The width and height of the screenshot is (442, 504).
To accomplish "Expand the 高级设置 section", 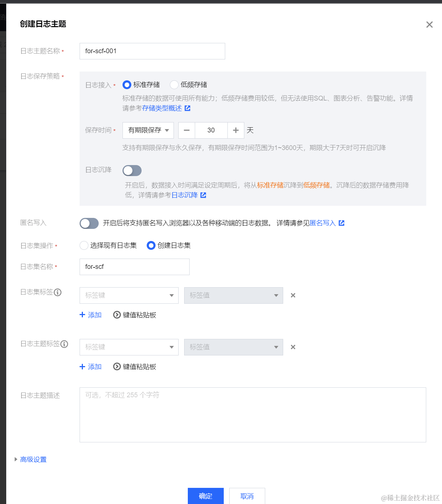I will pyautogui.click(x=33, y=459).
